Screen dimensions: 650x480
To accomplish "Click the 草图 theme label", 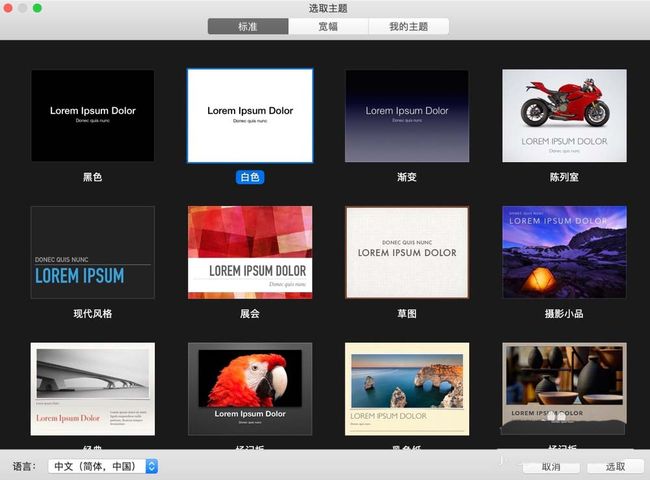I will pos(407,314).
